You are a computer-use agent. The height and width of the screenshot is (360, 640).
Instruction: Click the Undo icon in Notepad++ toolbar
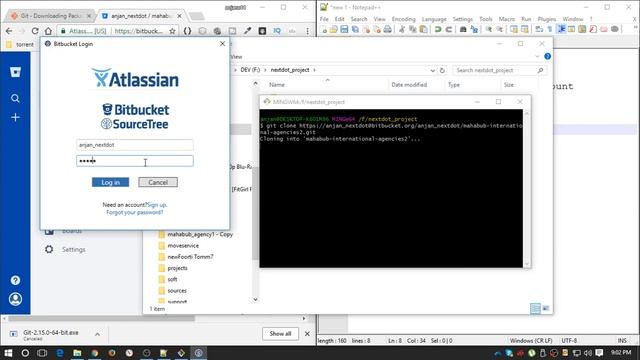438,29
